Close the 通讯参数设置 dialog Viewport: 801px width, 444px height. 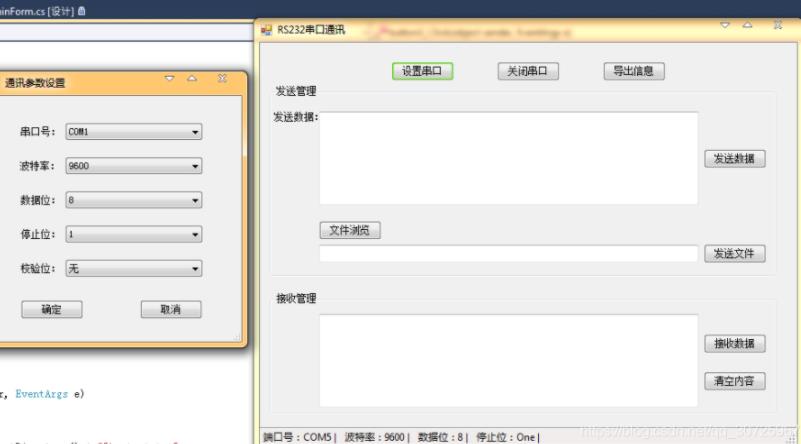click(222, 79)
